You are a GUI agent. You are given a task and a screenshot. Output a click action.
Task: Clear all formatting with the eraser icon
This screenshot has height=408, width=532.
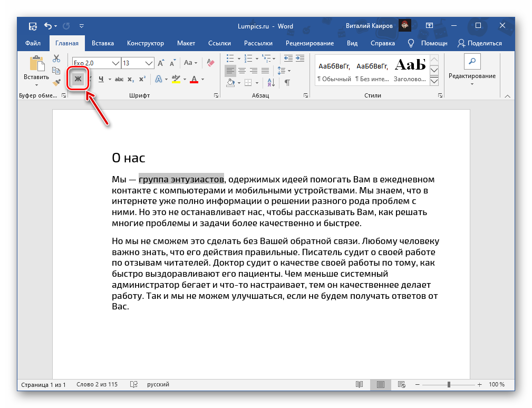pos(210,63)
